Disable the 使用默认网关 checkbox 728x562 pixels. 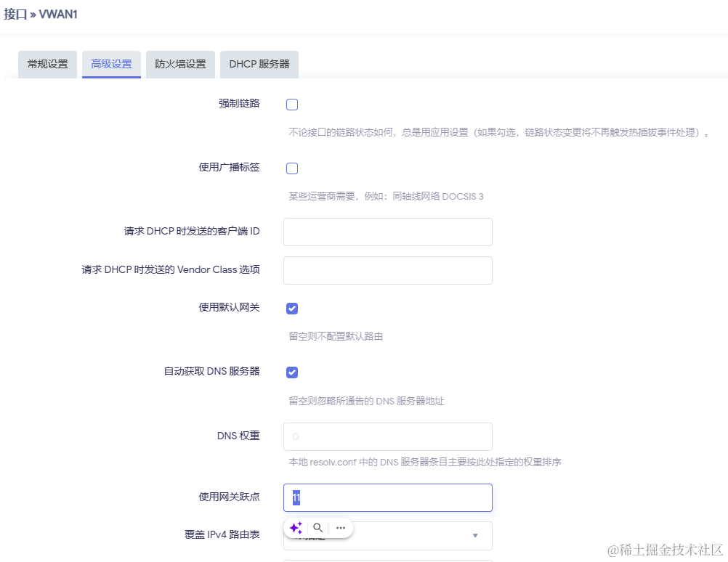tap(291, 308)
